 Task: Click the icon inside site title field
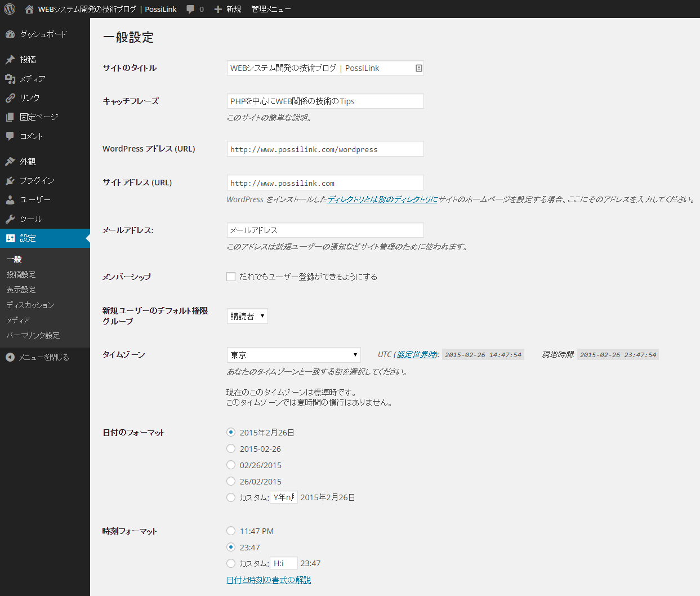(418, 68)
